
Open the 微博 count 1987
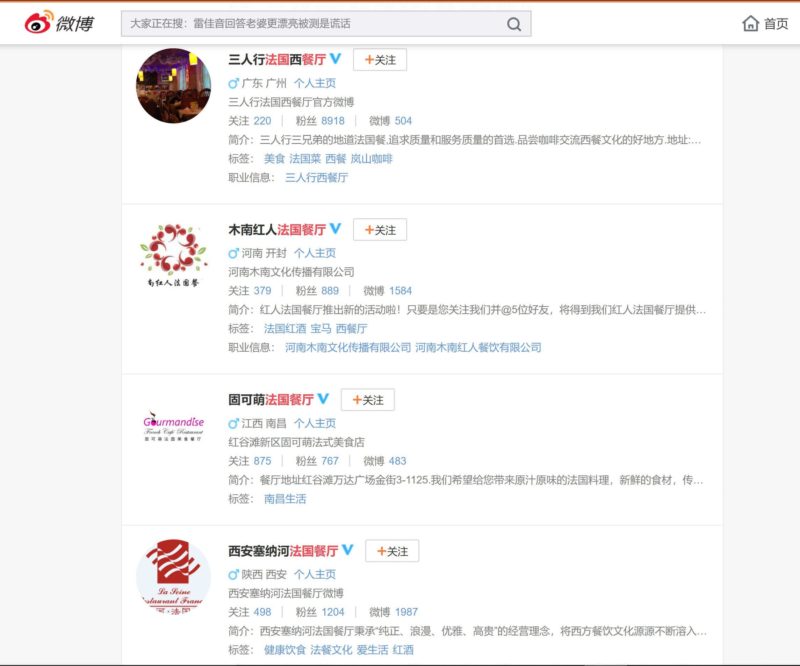coord(406,612)
